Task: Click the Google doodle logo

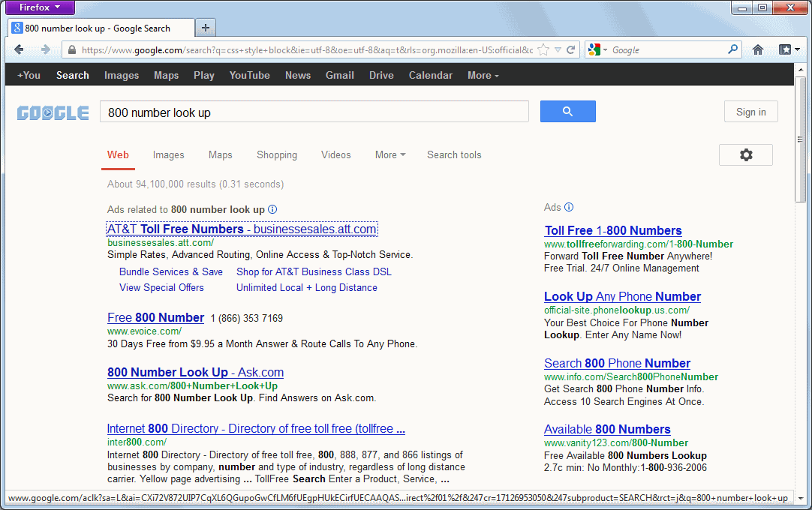Action: pos(53,112)
